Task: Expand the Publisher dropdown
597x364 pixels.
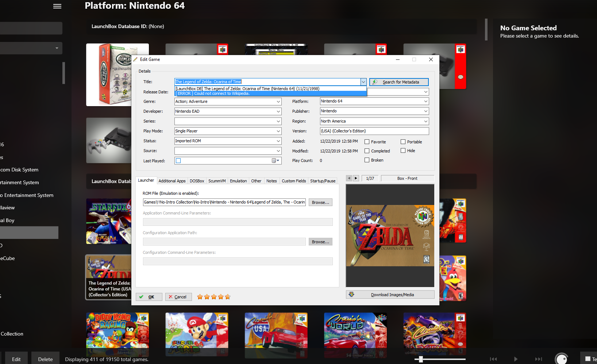Action: coord(426,111)
